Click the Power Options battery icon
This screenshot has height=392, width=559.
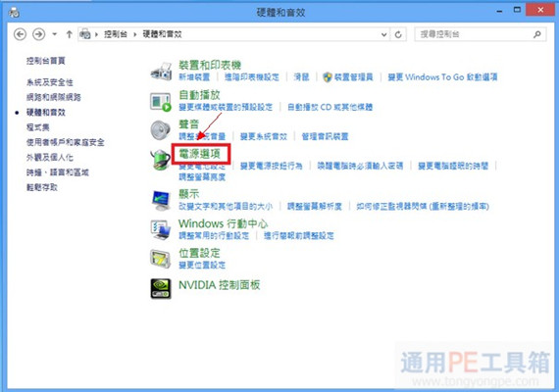(161, 160)
